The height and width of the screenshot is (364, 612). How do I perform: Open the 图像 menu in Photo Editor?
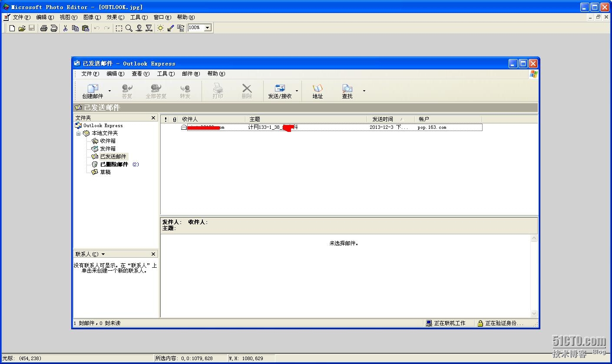[x=92, y=17]
